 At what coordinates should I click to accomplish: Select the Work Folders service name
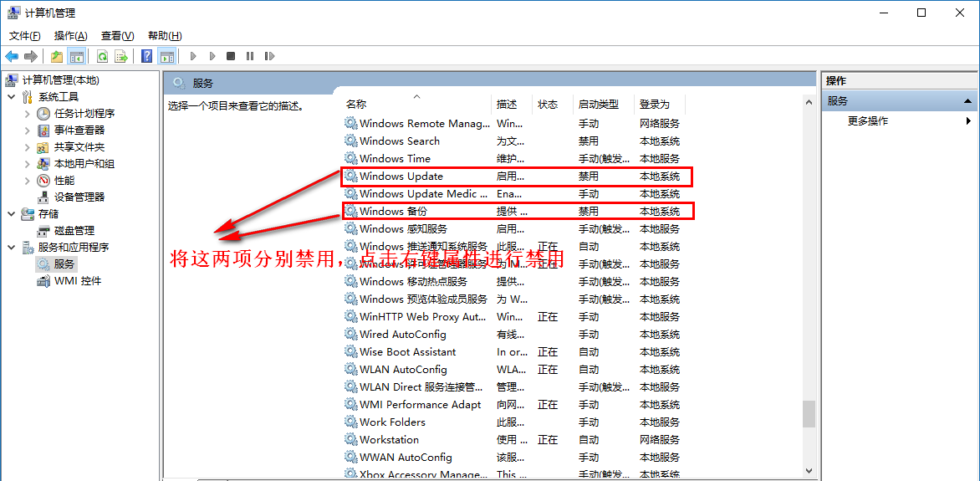(x=392, y=422)
